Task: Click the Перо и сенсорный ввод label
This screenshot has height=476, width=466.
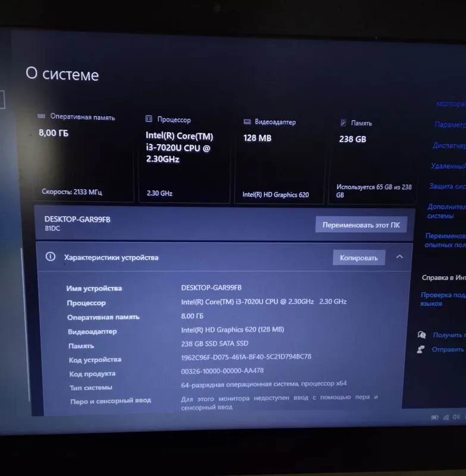Action: pyautogui.click(x=111, y=401)
